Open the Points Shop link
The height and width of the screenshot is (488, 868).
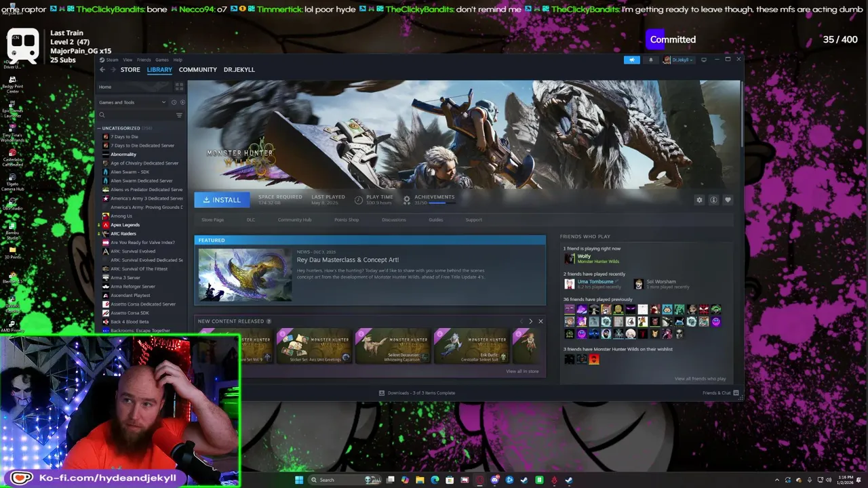click(x=347, y=220)
